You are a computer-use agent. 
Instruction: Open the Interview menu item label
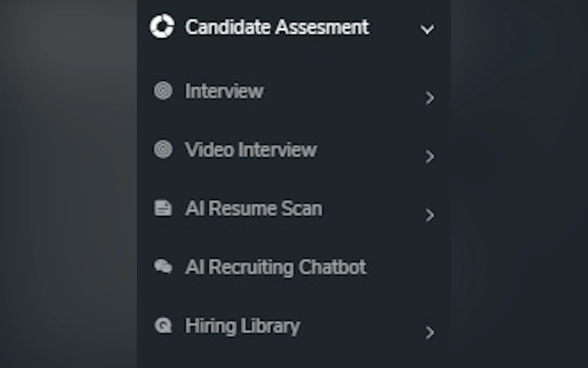(x=224, y=92)
